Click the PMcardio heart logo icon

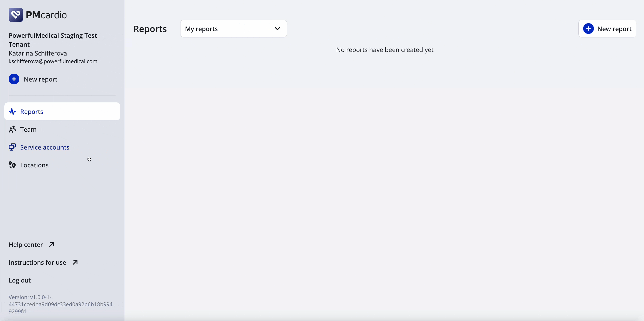pyautogui.click(x=16, y=15)
